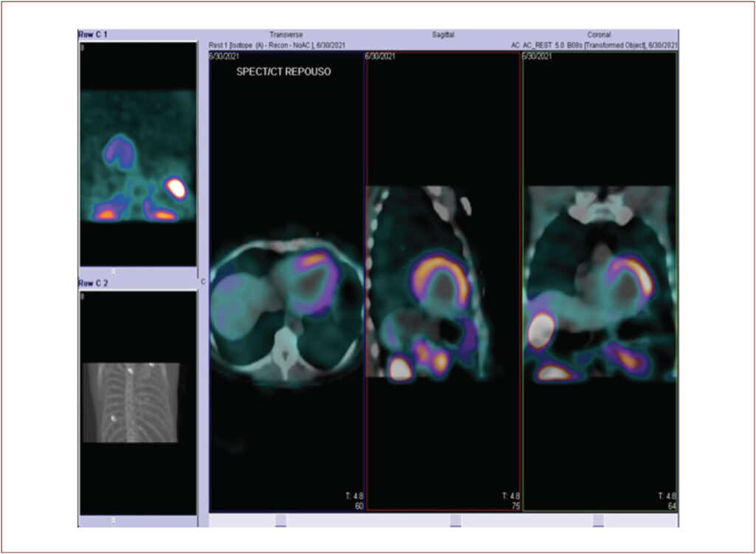Click the slice slider handle below the Coronal view
This screenshot has width=756, height=554.
point(598,520)
